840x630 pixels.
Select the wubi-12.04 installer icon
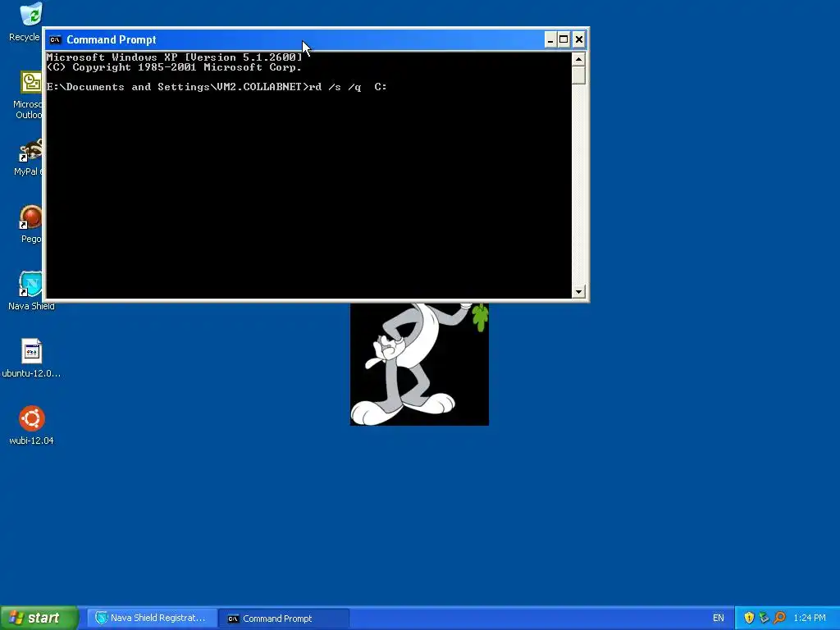click(32, 418)
